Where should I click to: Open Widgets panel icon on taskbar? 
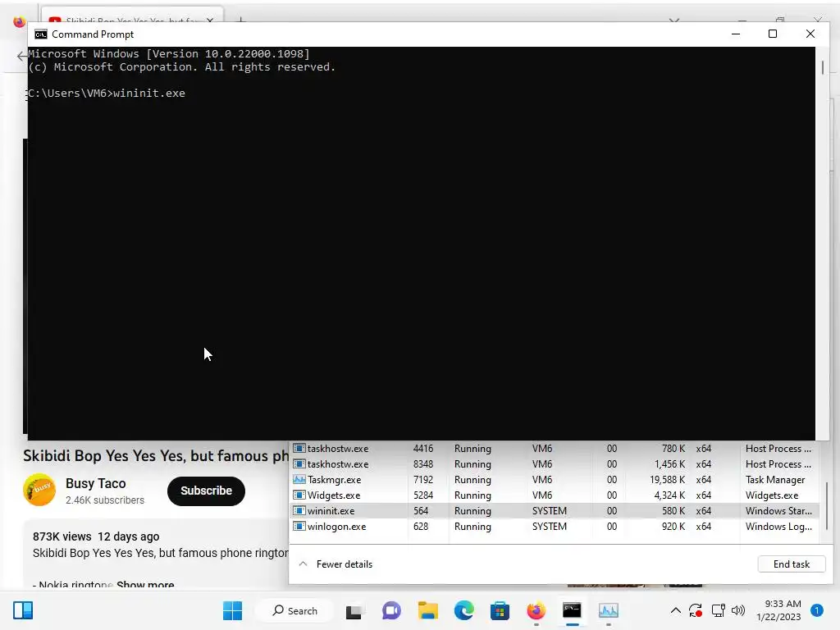click(23, 610)
